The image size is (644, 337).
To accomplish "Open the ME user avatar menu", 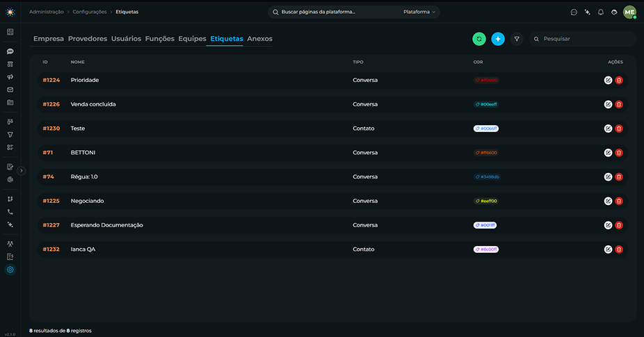I will click(629, 13).
